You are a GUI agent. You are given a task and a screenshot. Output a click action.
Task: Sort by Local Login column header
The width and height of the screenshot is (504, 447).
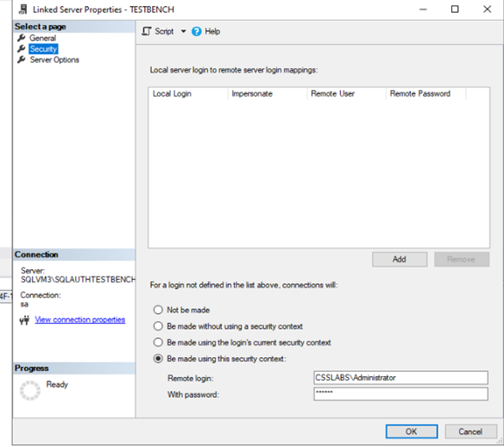[188, 94]
